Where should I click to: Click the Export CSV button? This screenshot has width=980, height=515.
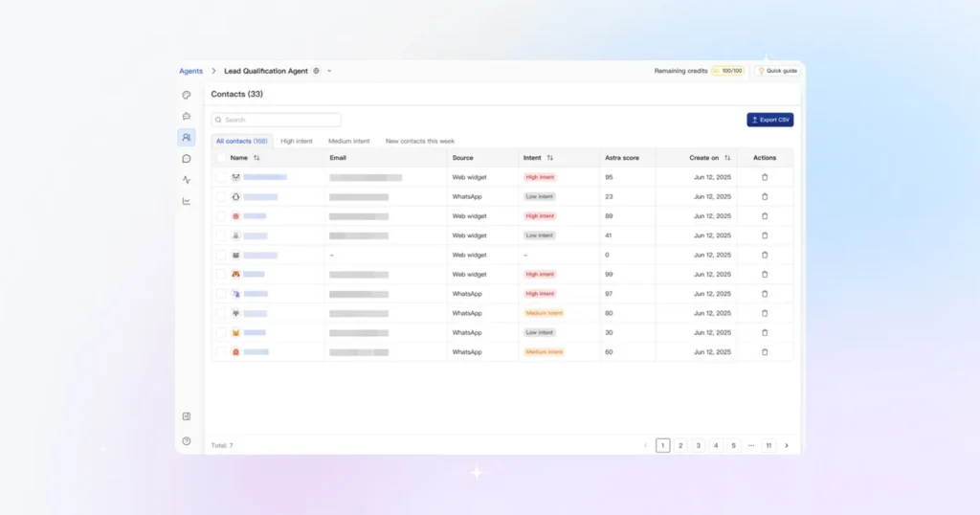(x=770, y=120)
